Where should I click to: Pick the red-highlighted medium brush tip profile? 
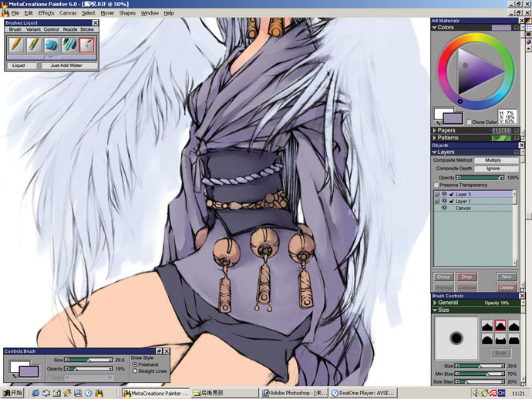(500, 326)
